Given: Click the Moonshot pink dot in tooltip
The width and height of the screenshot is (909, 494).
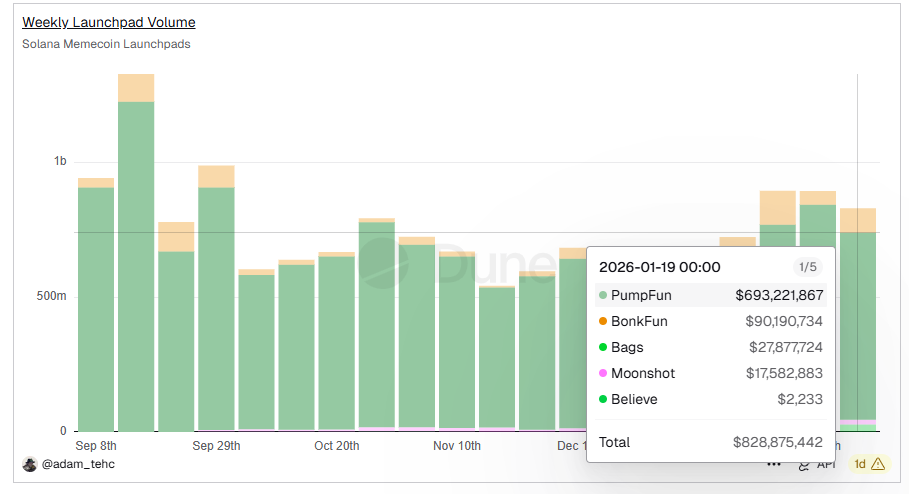Looking at the screenshot, I should pos(602,373).
